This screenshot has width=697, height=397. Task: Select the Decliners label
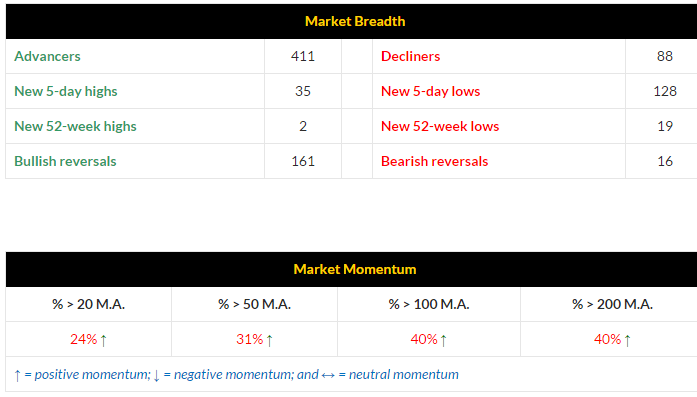click(410, 56)
